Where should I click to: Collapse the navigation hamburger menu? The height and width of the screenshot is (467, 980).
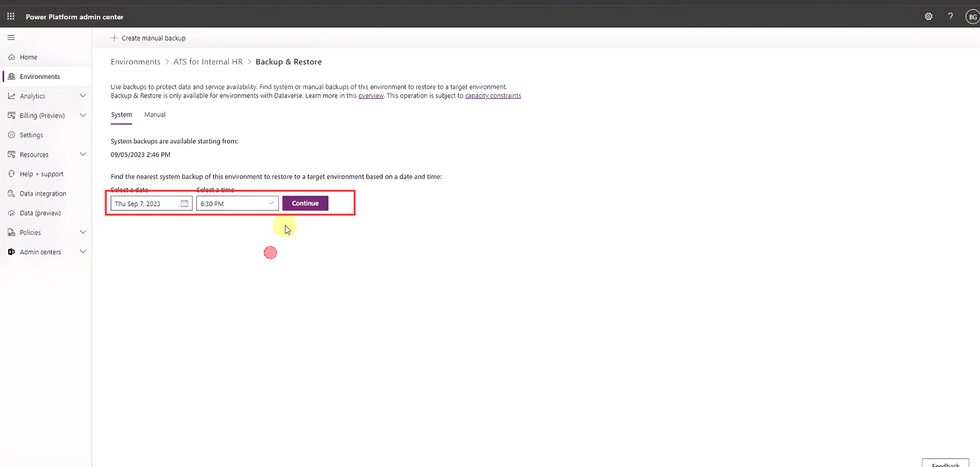pyautogui.click(x=11, y=38)
